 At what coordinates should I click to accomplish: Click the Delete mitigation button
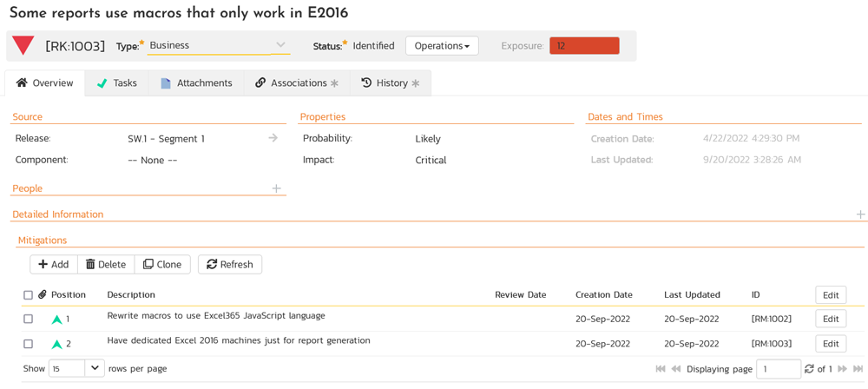[x=106, y=264]
